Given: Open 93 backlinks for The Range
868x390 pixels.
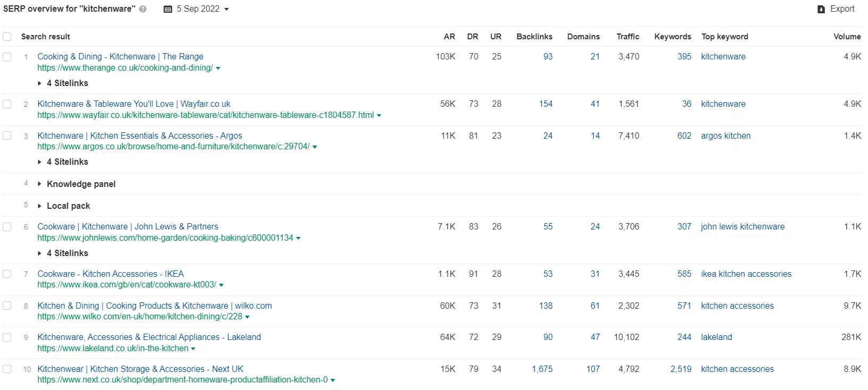Looking at the screenshot, I should coord(548,57).
